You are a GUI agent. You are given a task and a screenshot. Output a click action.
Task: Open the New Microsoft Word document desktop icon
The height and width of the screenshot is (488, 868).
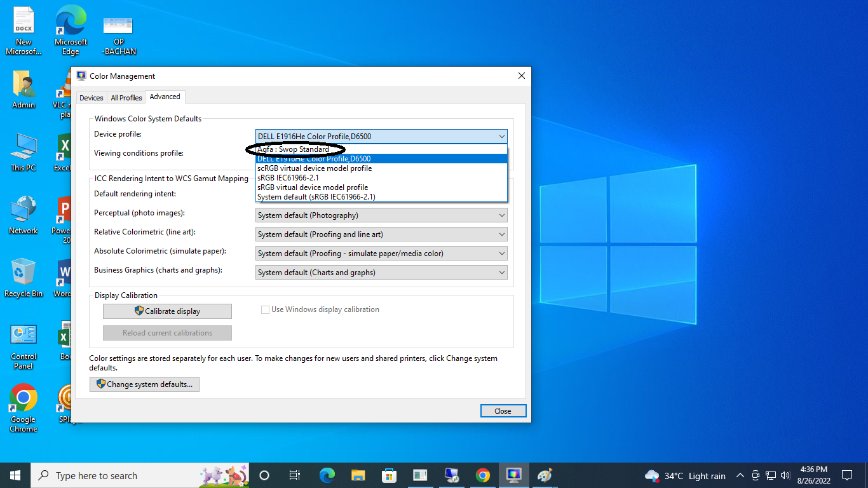tap(24, 30)
